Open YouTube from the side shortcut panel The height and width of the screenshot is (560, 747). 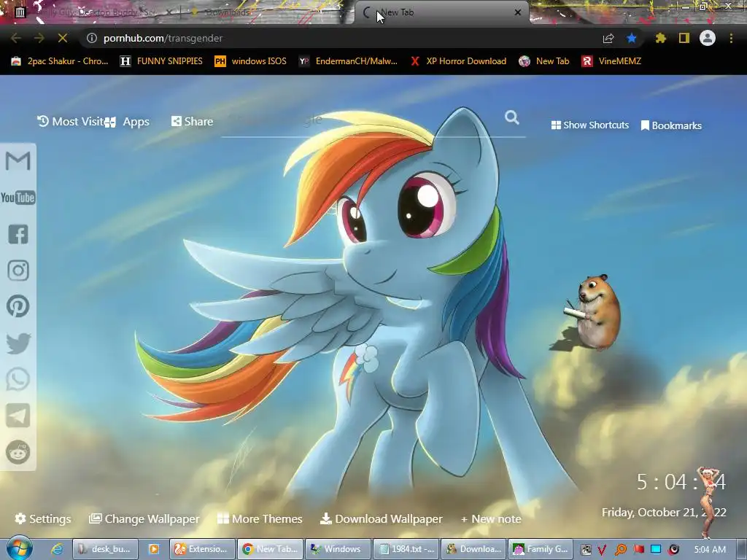[18, 198]
